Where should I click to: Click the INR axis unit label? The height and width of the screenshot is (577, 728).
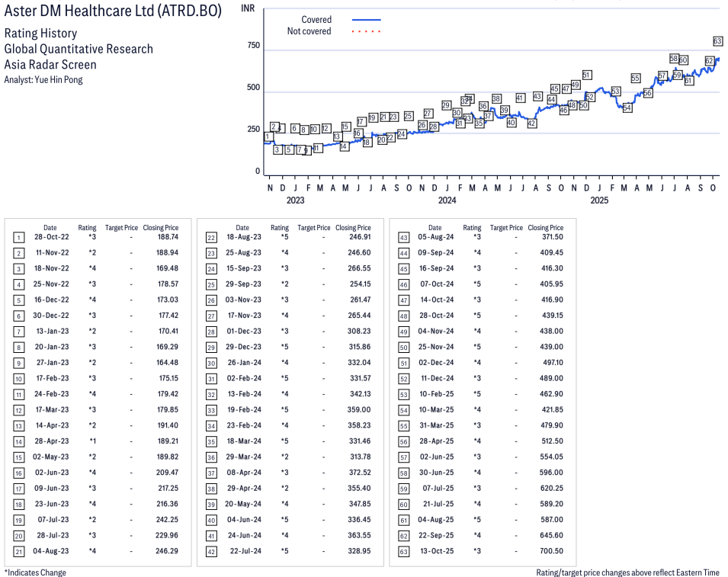click(x=248, y=8)
